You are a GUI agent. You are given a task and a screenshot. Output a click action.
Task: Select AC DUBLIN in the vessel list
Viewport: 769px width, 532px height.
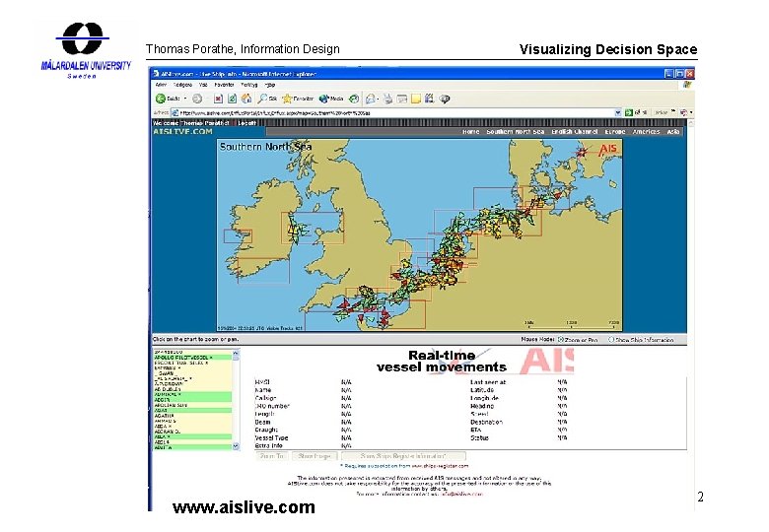tap(192, 389)
